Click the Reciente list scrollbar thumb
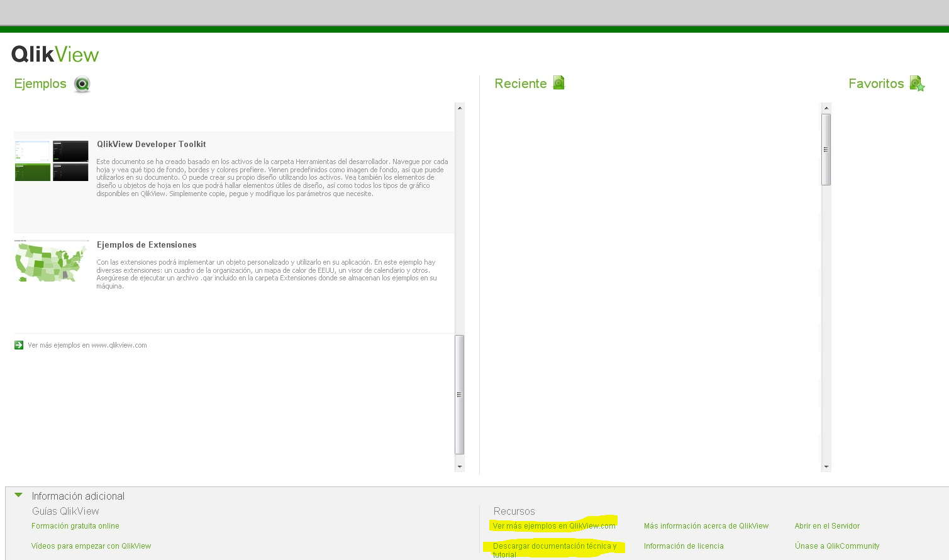Image resolution: width=949 pixels, height=560 pixels. click(x=826, y=150)
